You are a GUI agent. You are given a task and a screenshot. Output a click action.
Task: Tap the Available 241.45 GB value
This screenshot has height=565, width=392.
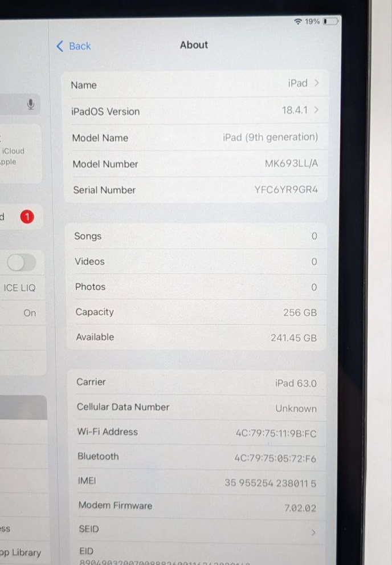click(x=294, y=338)
